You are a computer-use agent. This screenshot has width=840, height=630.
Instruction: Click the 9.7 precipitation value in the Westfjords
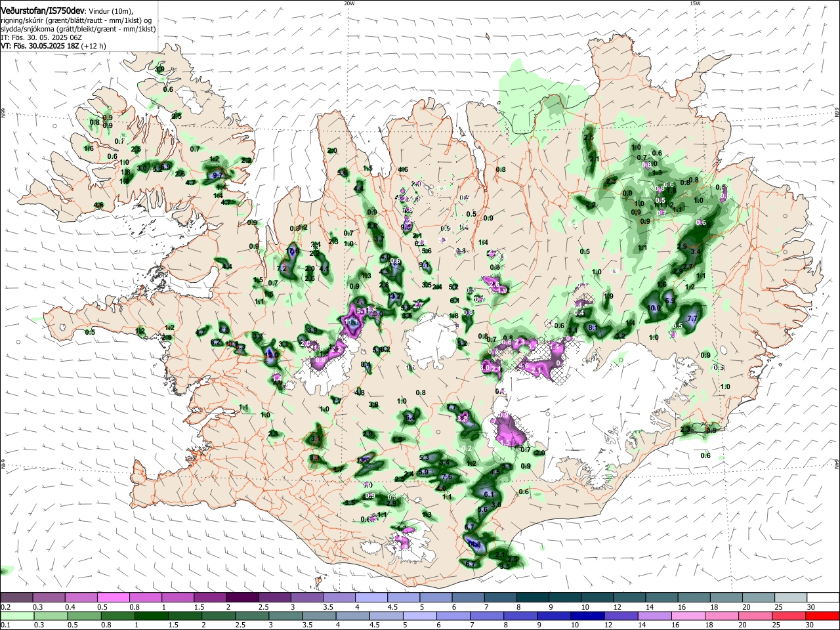tap(218, 175)
